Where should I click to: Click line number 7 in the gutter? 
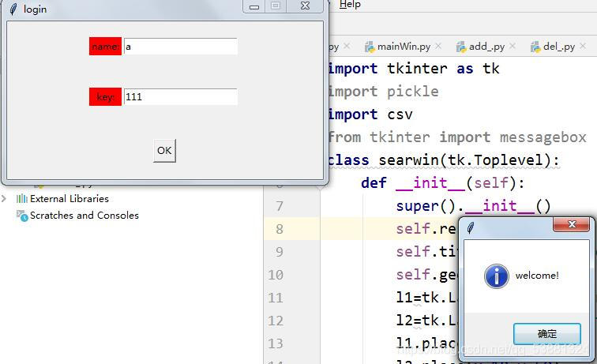tap(280, 206)
